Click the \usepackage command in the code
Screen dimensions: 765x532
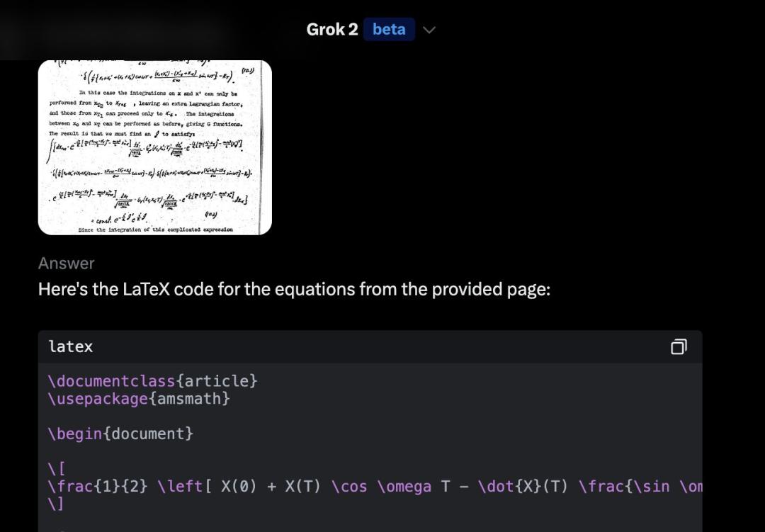point(98,399)
